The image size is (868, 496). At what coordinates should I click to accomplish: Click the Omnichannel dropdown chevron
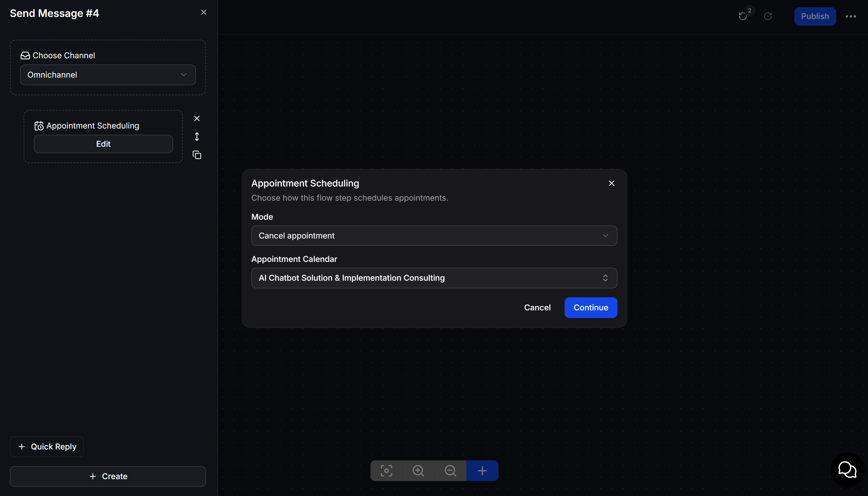184,75
